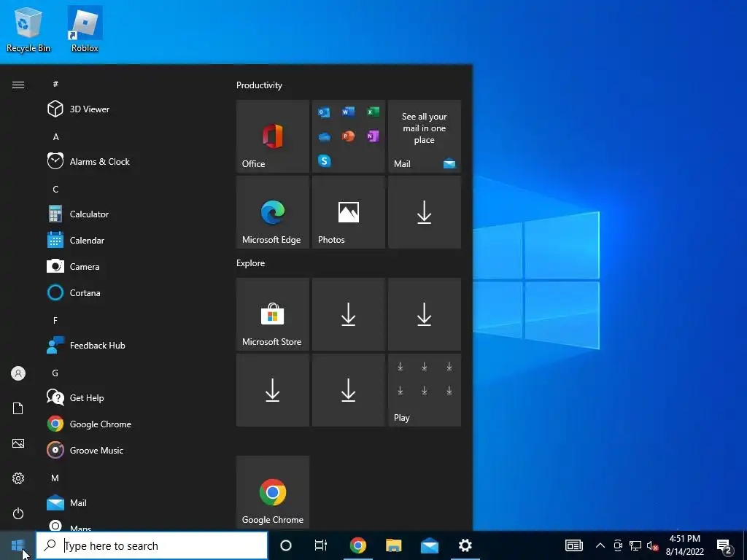Screen dimensions: 747x560
Task: Open Outlook icon in Office folder tile
Action: [324, 112]
